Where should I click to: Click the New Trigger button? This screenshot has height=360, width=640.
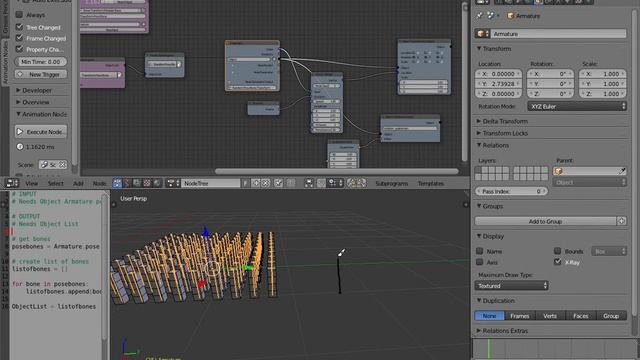41,74
